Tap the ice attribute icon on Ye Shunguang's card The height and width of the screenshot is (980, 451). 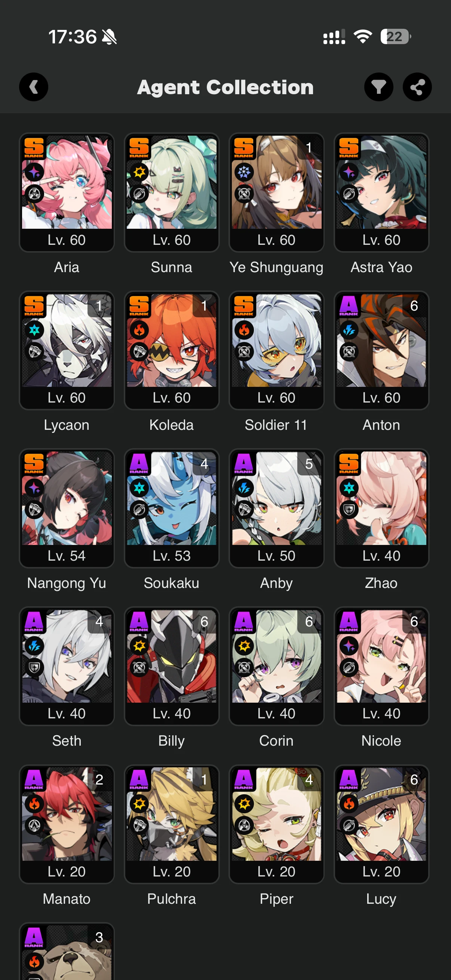pos(244,172)
